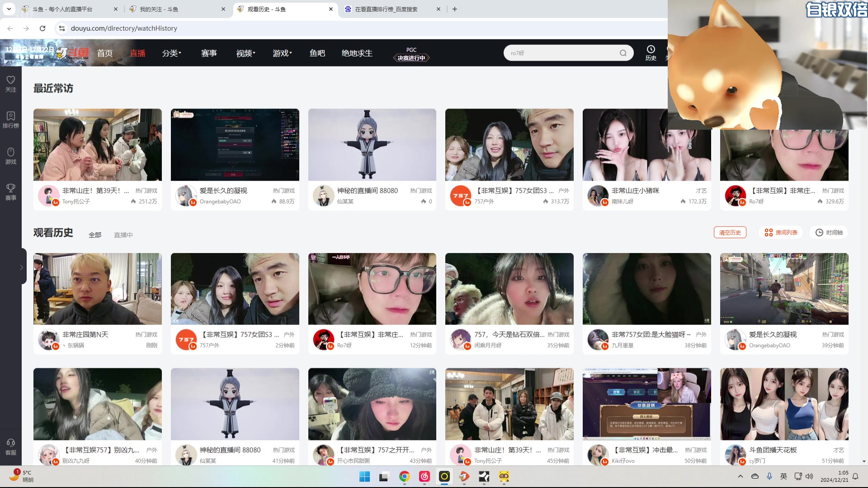
Task: Click PGC 决赛进行中 banner
Action: [x=411, y=54]
